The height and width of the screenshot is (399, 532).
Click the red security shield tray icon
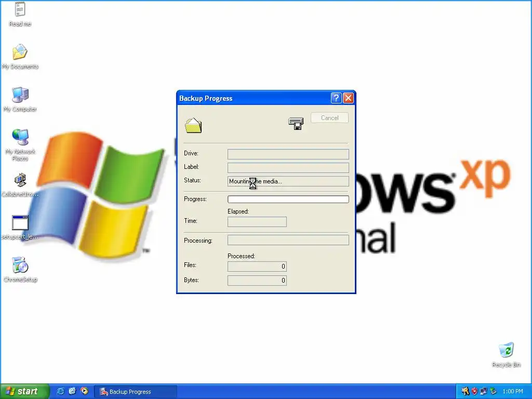pos(474,391)
